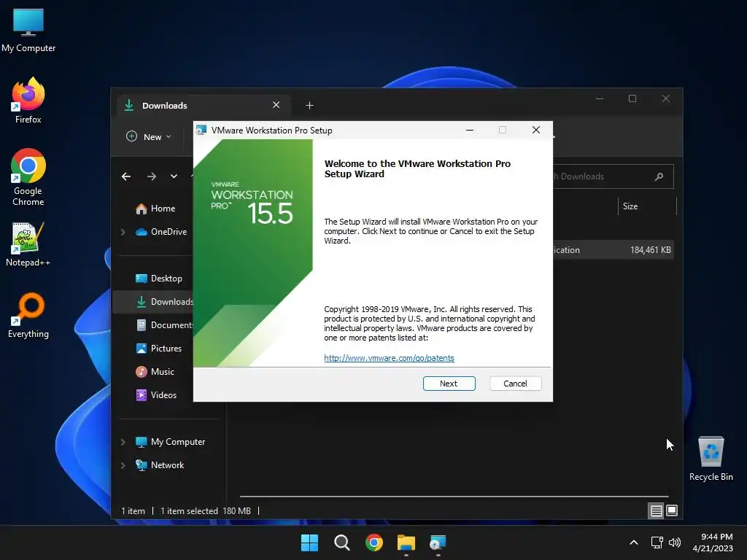Open VMware setup title bar icon menu

click(x=201, y=130)
